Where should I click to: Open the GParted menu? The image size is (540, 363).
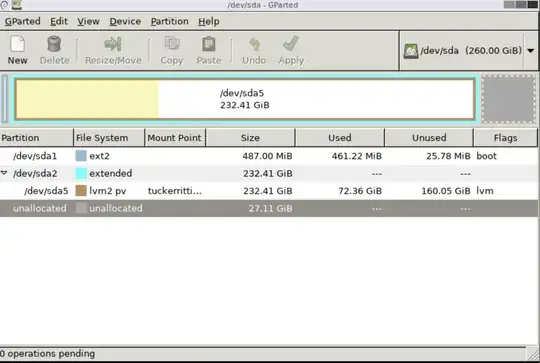coord(22,21)
